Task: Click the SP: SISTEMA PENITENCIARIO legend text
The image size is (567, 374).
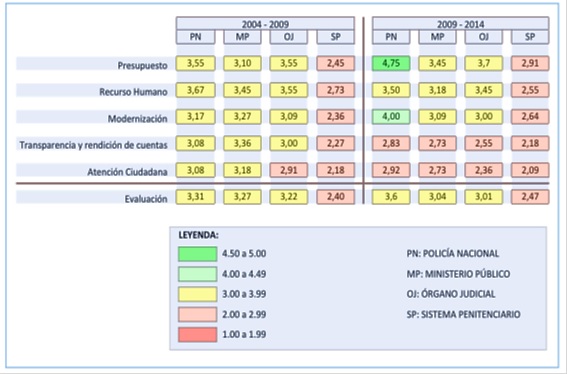Action: coord(463,314)
